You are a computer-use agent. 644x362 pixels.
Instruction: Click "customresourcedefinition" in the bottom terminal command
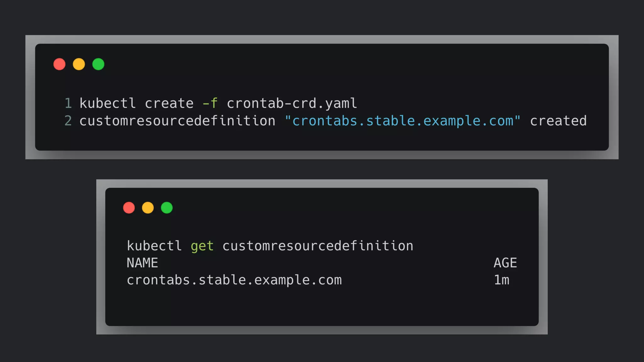(x=318, y=246)
